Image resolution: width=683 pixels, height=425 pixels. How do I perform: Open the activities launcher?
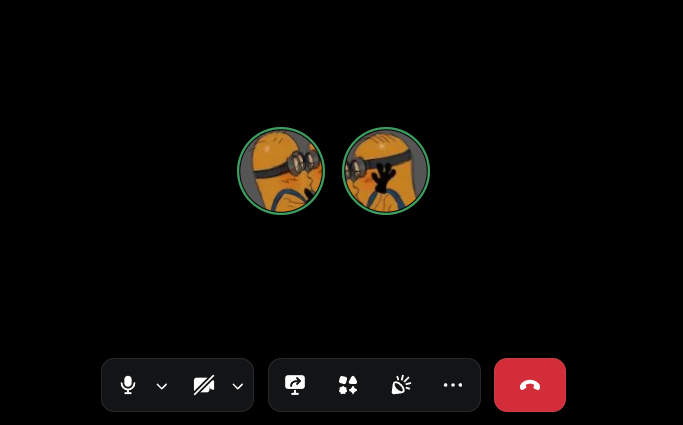(x=348, y=385)
